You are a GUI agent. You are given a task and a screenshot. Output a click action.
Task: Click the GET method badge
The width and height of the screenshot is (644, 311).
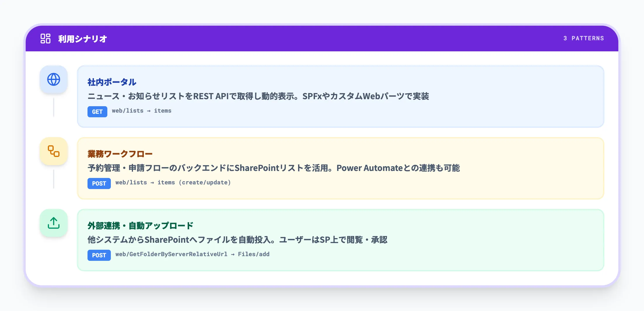tap(97, 111)
